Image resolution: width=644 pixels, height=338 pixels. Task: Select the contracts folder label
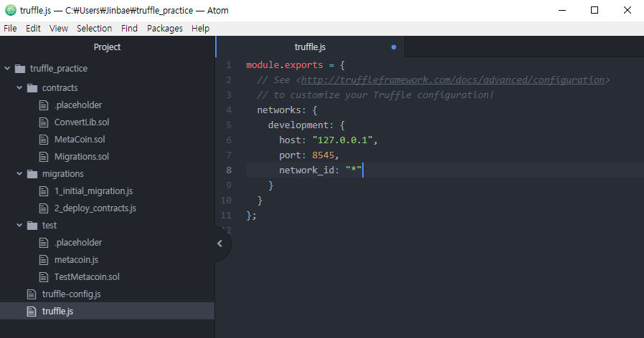point(60,88)
